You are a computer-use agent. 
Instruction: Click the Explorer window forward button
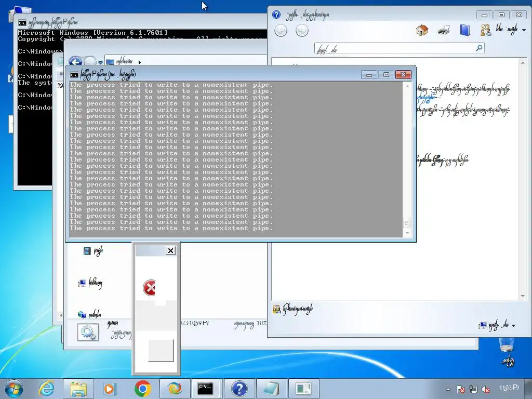(x=90, y=62)
